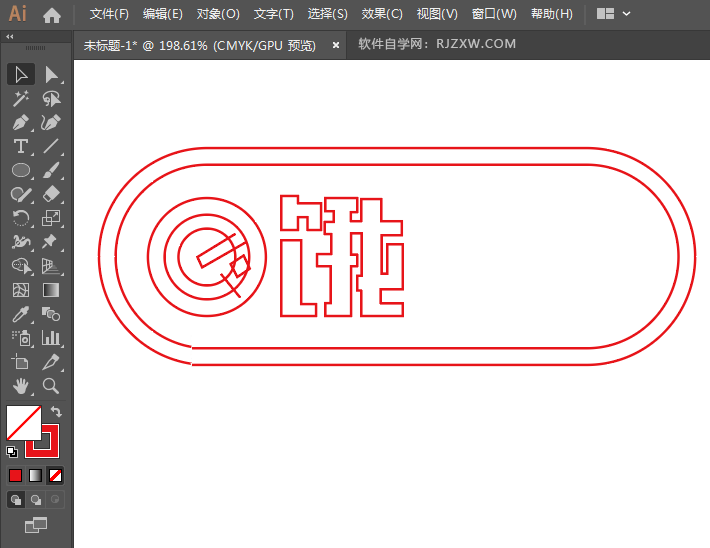Open the 文字(T) menu

coord(273,14)
